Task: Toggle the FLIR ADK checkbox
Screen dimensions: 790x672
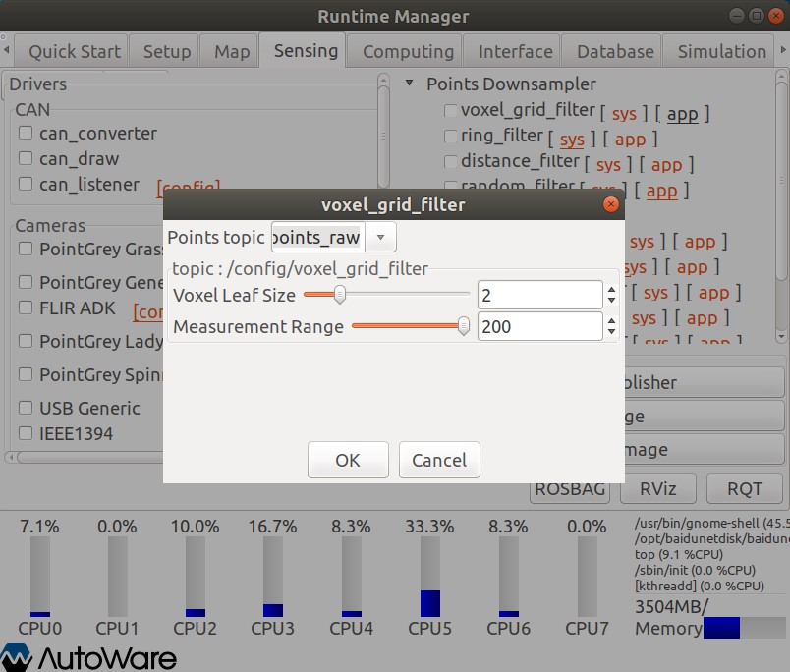Action: click(26, 308)
